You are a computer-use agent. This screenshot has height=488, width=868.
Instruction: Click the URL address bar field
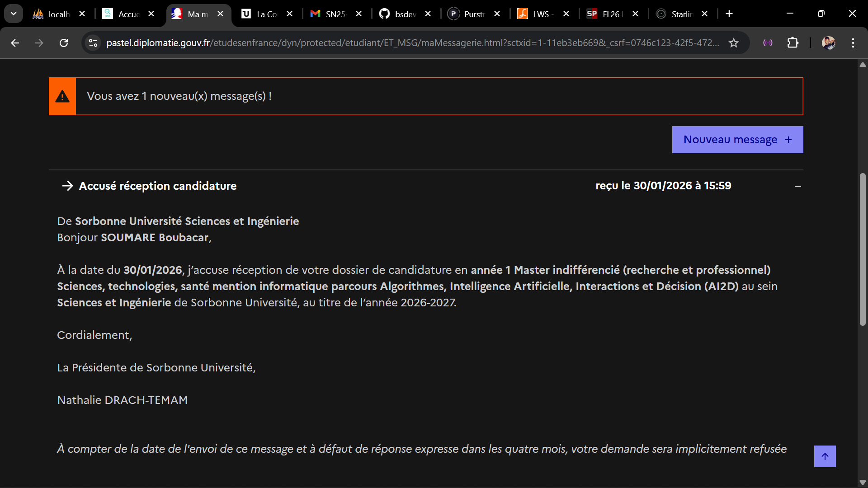pyautogui.click(x=407, y=43)
